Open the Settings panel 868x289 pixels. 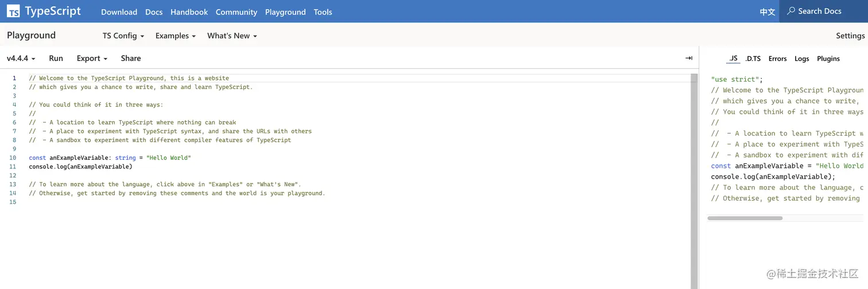[x=850, y=36]
